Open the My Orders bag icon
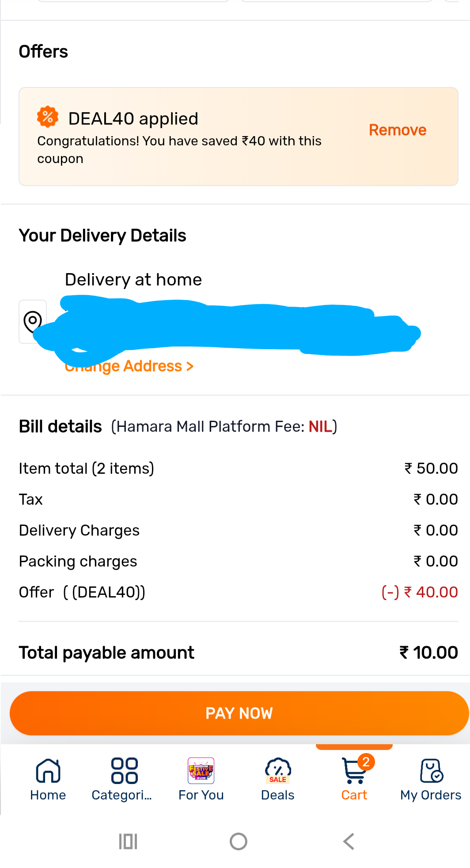 431,771
